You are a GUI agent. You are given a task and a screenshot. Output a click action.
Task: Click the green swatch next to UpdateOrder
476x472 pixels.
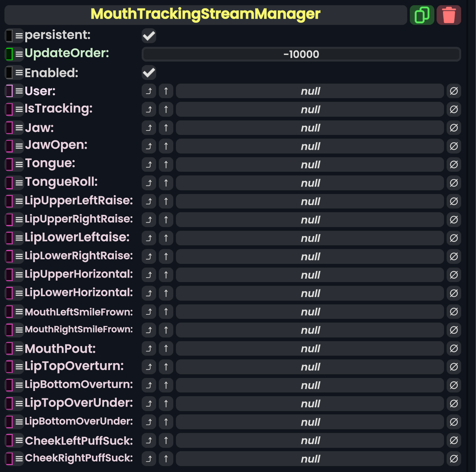[x=9, y=54]
